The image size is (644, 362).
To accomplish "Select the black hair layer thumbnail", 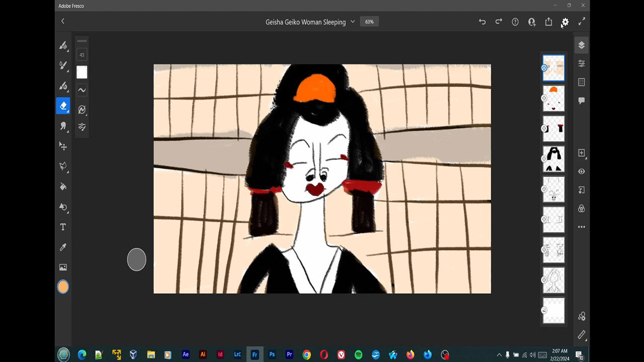I will (553, 159).
